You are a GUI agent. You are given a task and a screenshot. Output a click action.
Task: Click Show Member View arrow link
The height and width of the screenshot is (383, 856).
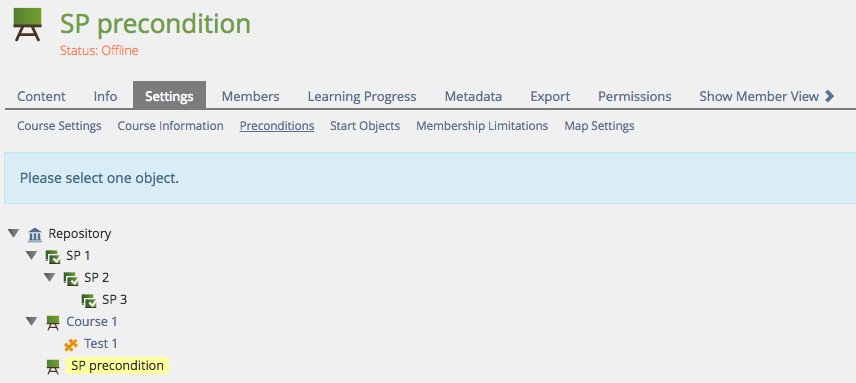(x=767, y=97)
